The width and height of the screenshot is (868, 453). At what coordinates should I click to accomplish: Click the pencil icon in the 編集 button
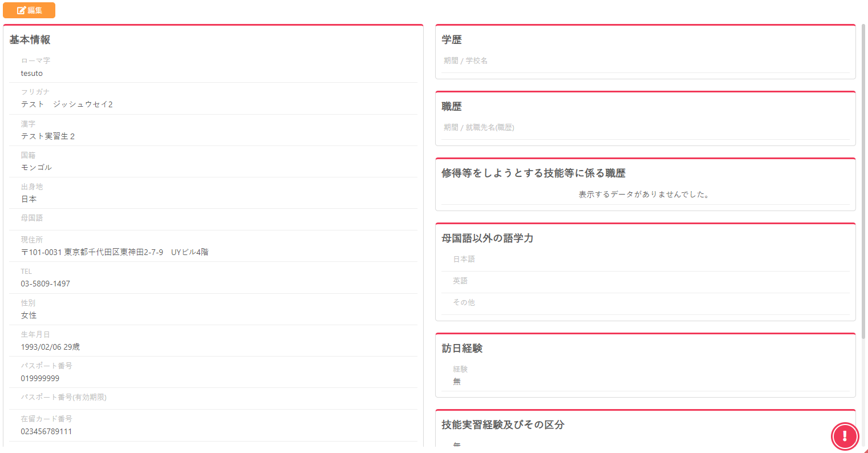pyautogui.click(x=21, y=10)
